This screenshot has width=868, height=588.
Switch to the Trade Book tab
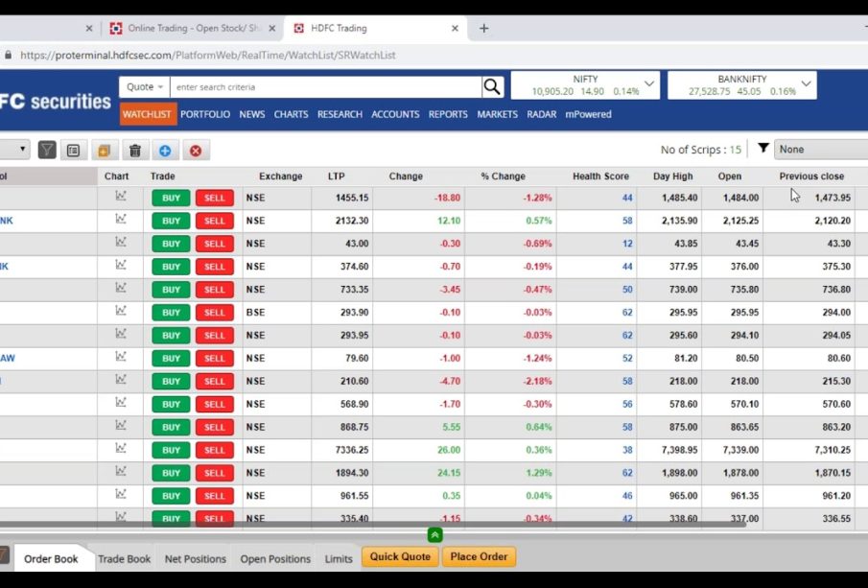124,558
